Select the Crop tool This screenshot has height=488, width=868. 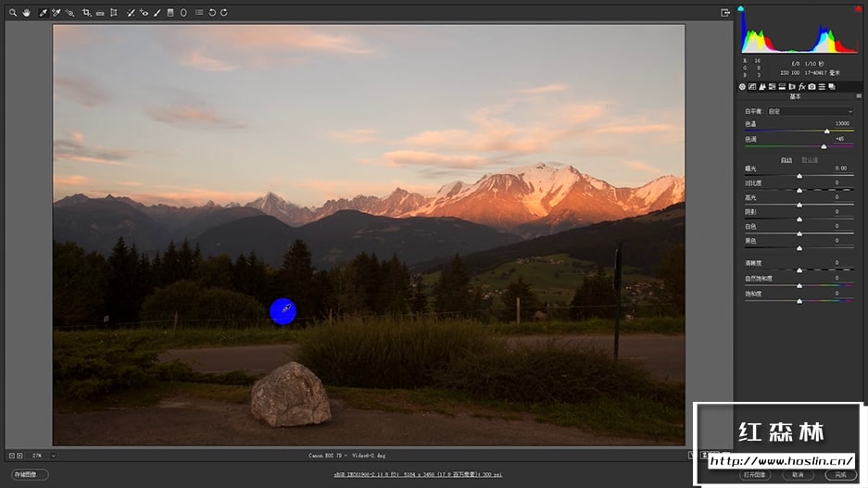[86, 13]
